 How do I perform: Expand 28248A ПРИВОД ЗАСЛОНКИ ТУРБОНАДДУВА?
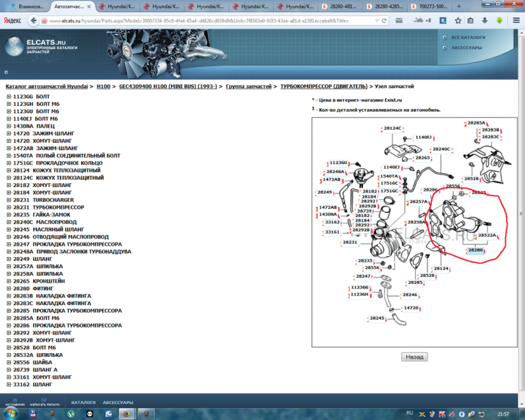9,251
